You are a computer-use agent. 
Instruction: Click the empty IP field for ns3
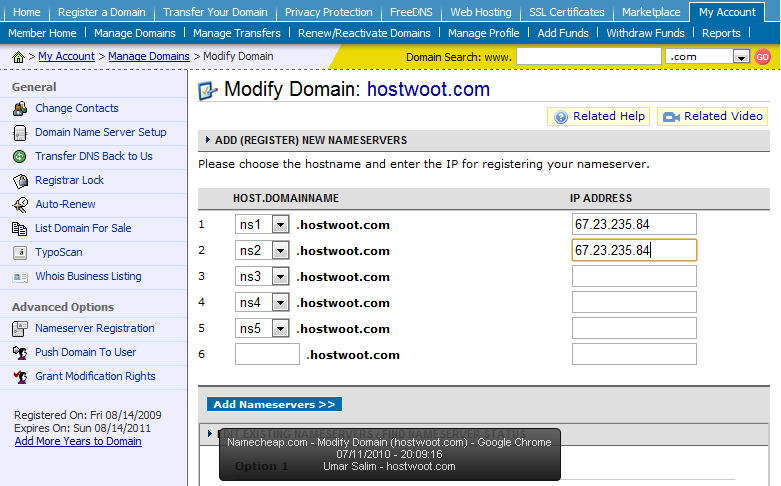(634, 276)
